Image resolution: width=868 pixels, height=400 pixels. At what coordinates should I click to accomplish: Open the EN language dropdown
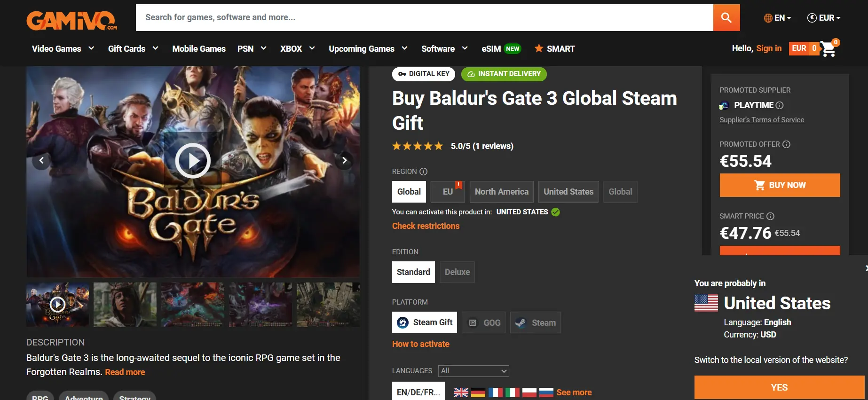tap(778, 18)
